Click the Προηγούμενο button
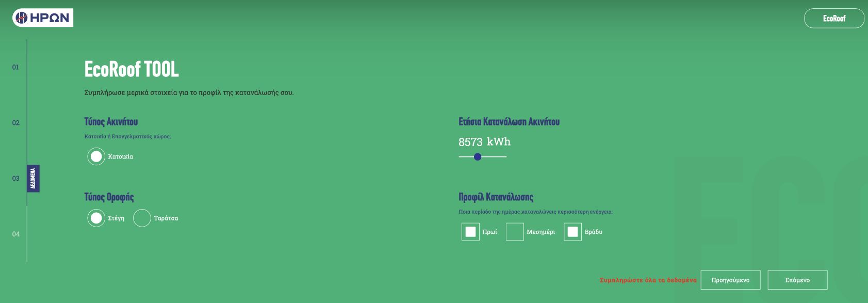Viewport: 868px width, 303px height. (730, 280)
